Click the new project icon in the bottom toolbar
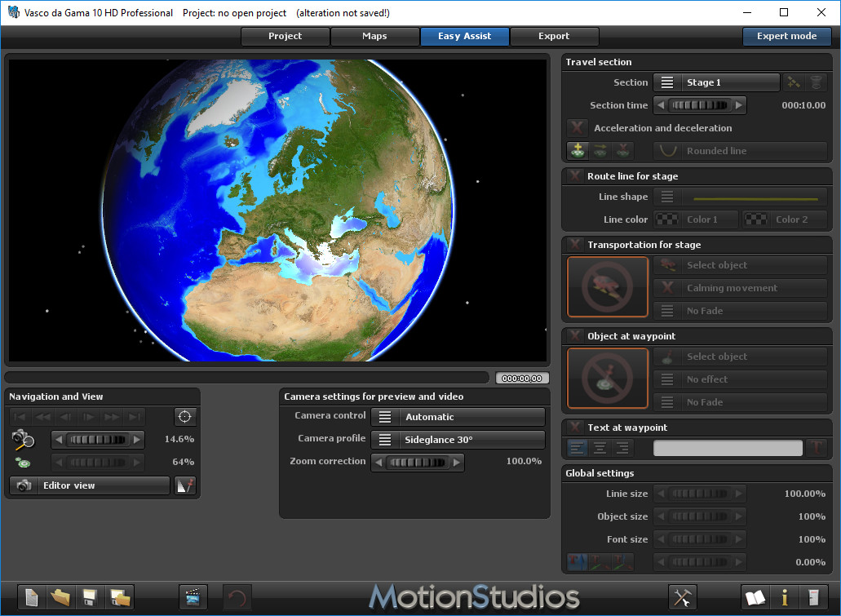841x616 pixels. tap(32, 597)
